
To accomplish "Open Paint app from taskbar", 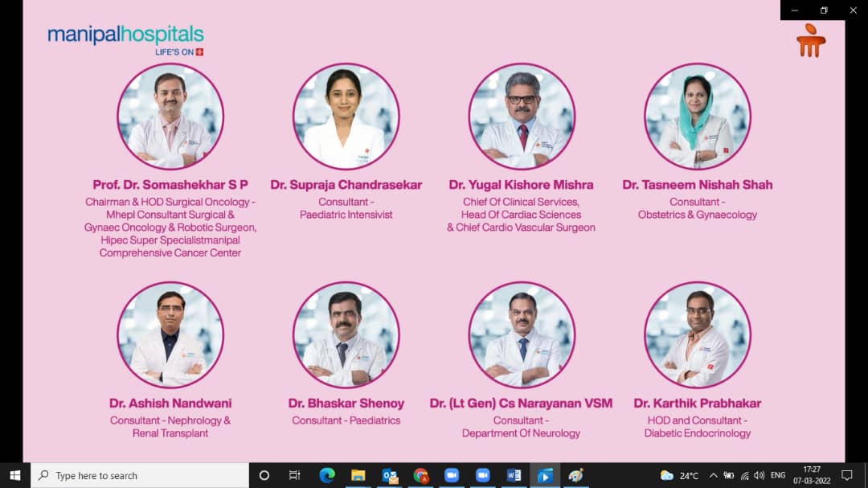I will (575, 475).
